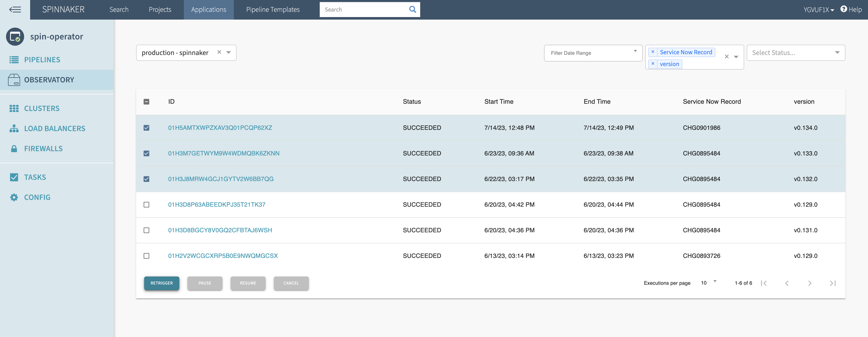Image resolution: width=868 pixels, height=337 pixels.
Task: Collapse the sidebar with the back-arrow menu icon
Action: (x=15, y=10)
